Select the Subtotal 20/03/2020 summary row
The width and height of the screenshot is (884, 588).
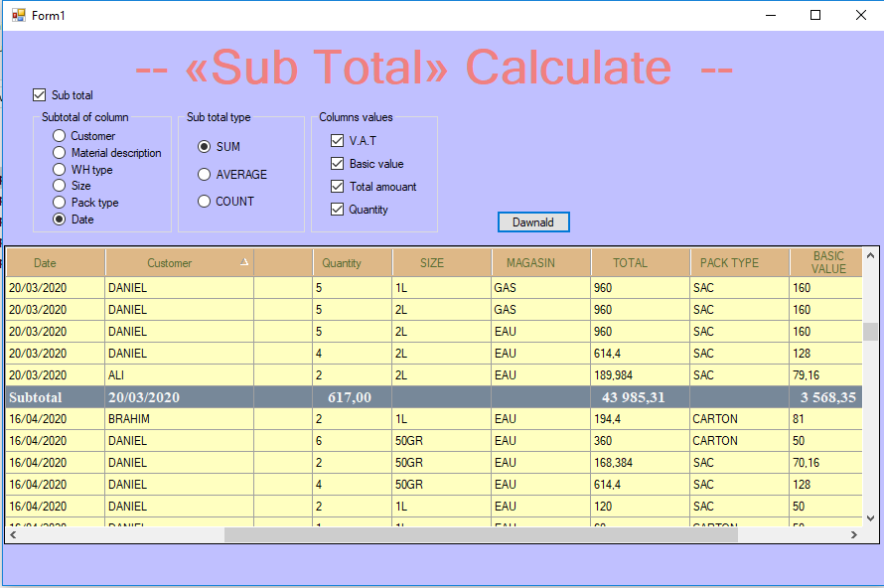[x=434, y=397]
